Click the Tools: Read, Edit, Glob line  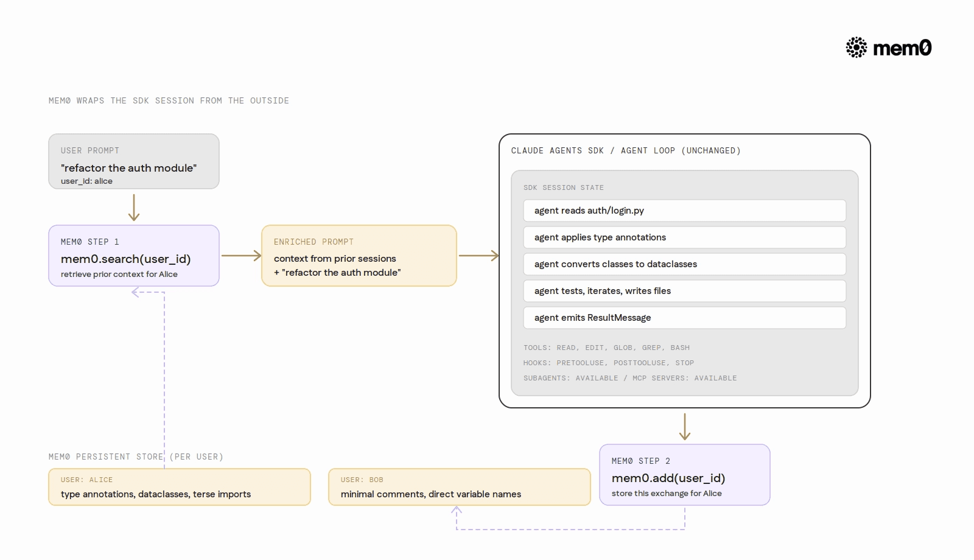[606, 348]
